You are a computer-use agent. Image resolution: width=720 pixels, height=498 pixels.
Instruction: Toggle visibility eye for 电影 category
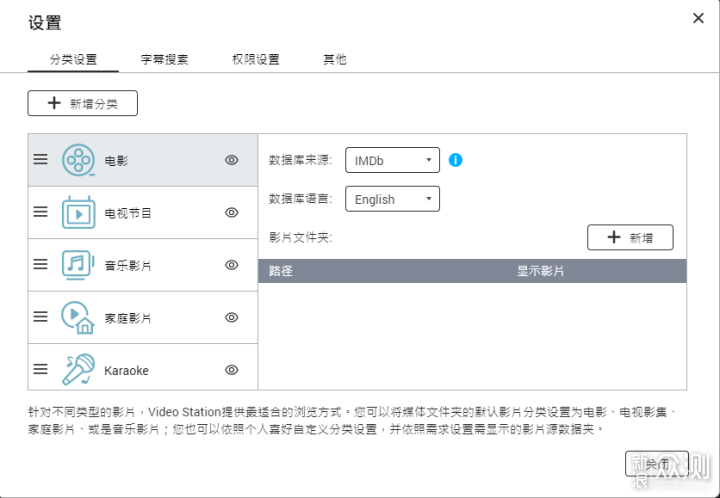(x=231, y=160)
